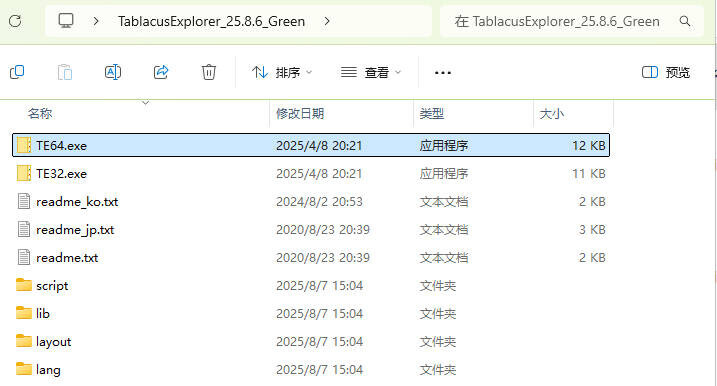Click the date cell of TE64.exe

click(x=319, y=145)
